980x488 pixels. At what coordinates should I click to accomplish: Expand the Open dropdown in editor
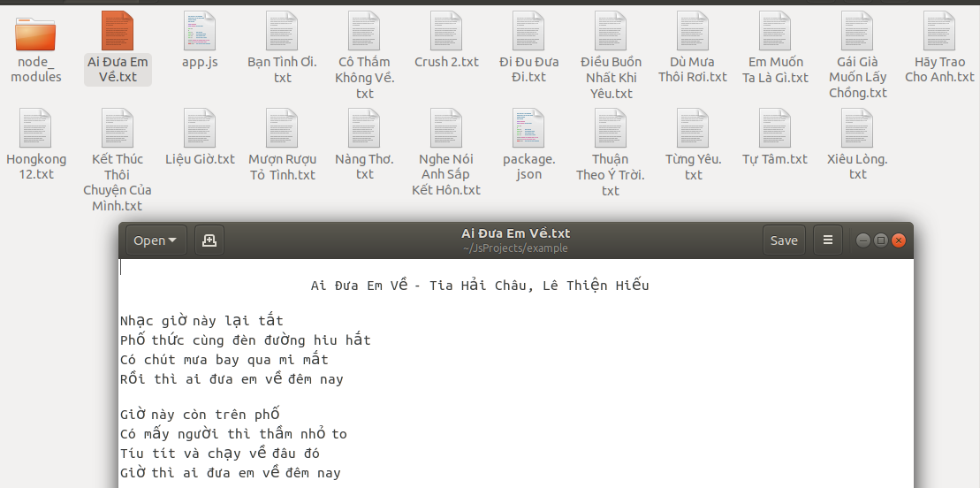pos(156,240)
